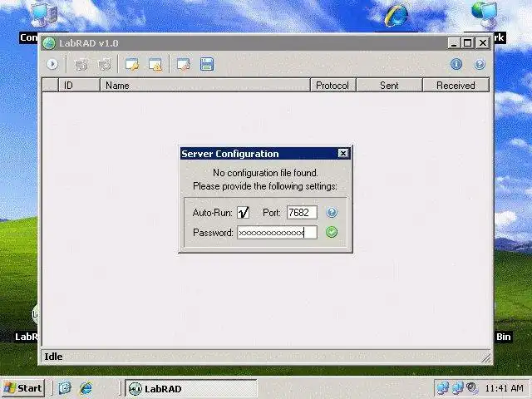
Task: Click the Internet Explorer desktop icon
Action: [x=397, y=15]
